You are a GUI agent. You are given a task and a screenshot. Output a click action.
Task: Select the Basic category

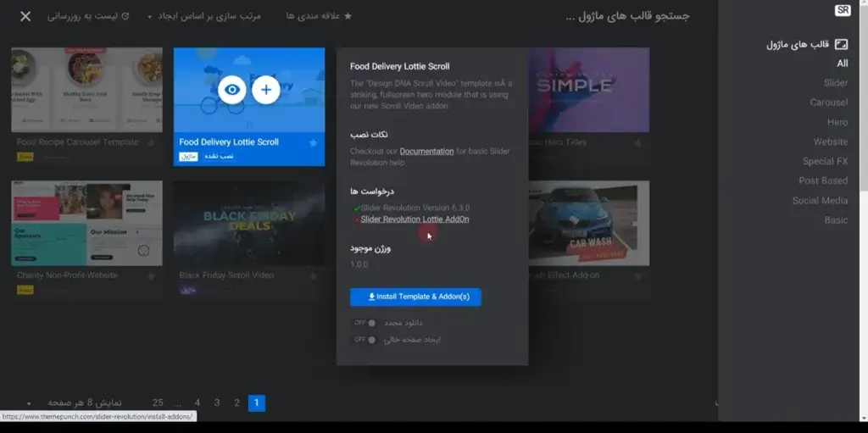click(x=836, y=219)
